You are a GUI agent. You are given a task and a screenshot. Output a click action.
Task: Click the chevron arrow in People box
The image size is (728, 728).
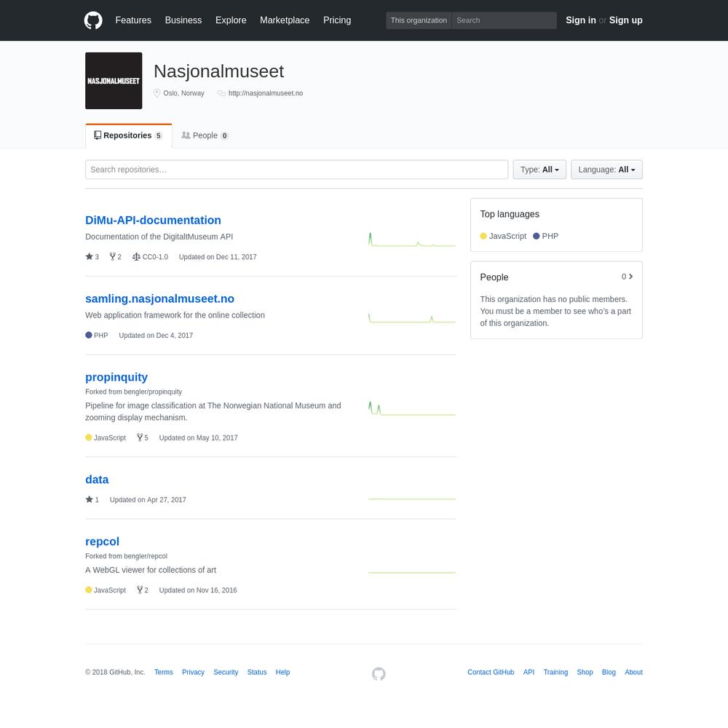point(631,277)
